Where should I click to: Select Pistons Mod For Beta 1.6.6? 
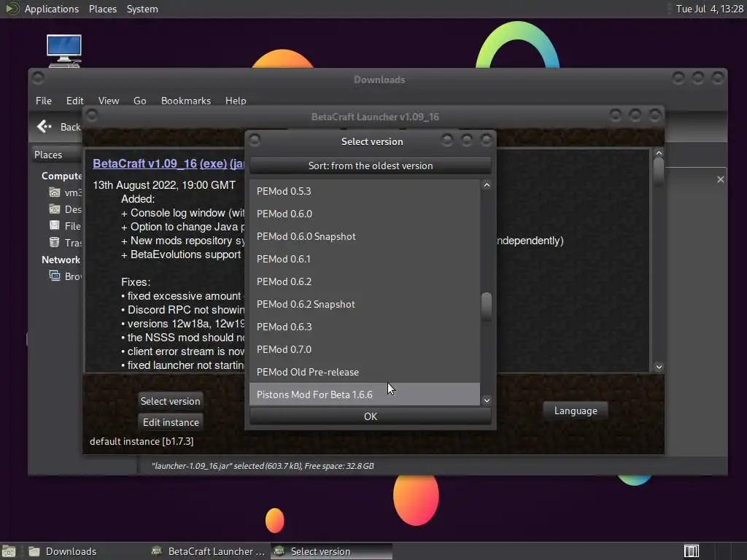pyautogui.click(x=365, y=394)
